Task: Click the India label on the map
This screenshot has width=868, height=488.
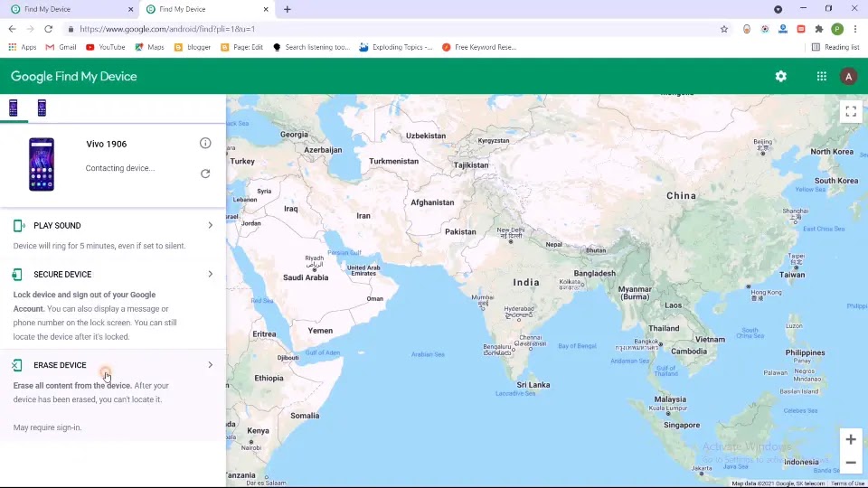Action: 526,282
